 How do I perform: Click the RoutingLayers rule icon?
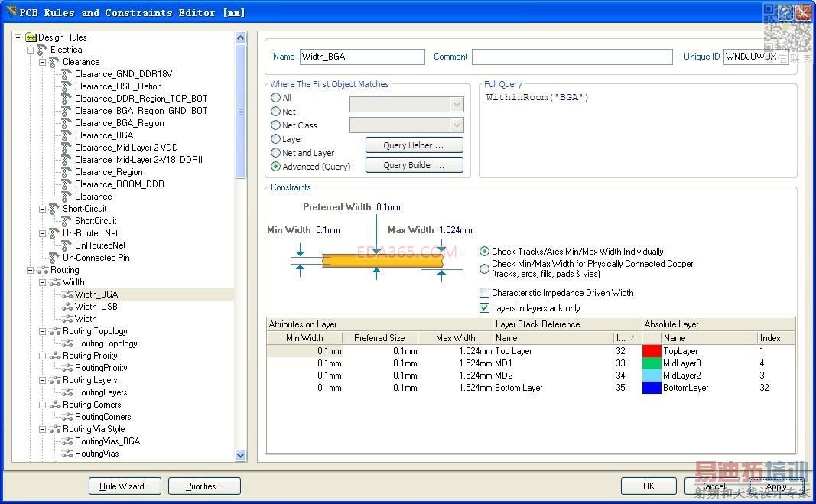[67, 392]
